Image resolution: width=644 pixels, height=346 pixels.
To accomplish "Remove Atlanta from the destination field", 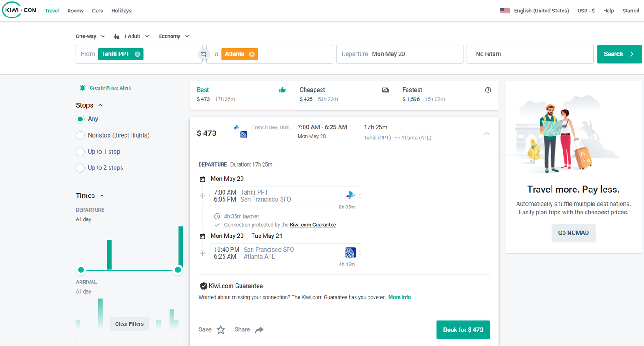I will (x=252, y=54).
